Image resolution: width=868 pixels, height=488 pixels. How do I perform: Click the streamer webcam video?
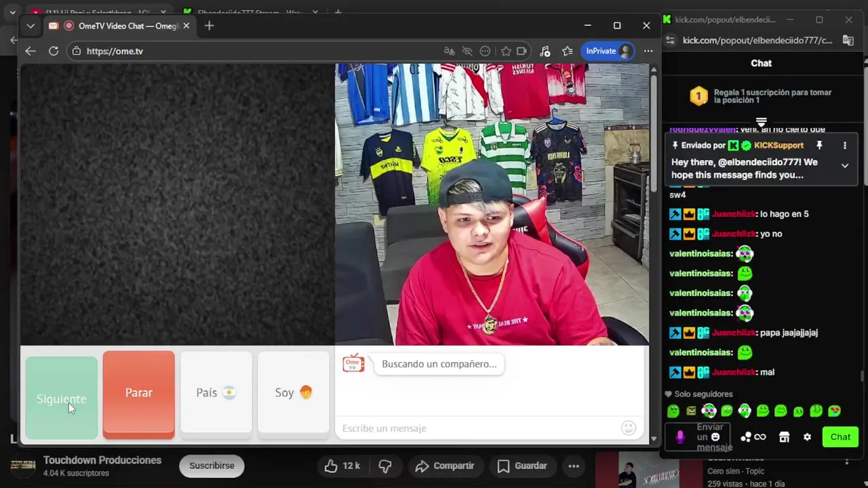coord(492,205)
